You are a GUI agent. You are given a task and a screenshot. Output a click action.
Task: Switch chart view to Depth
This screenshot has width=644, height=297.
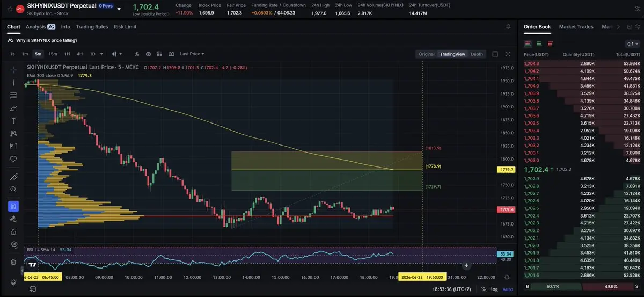(477, 54)
